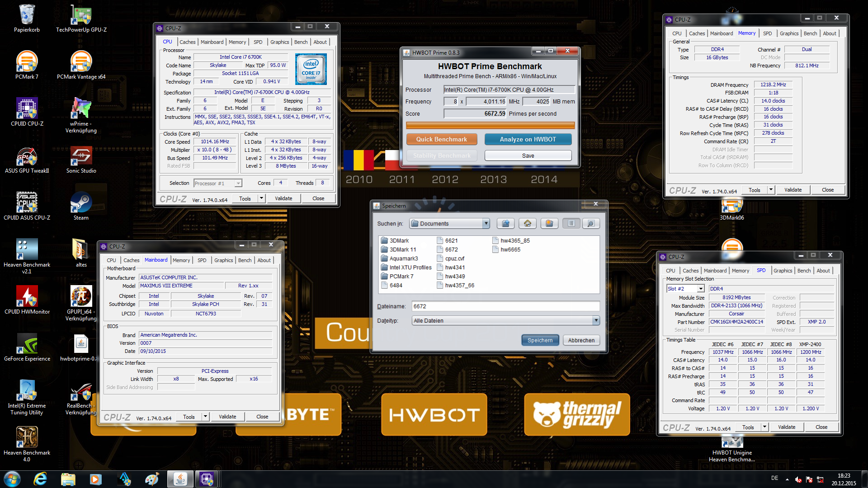Screen dimensions: 868x488
Task: Go up one folder level in Speichern dialog
Action: pos(506,223)
